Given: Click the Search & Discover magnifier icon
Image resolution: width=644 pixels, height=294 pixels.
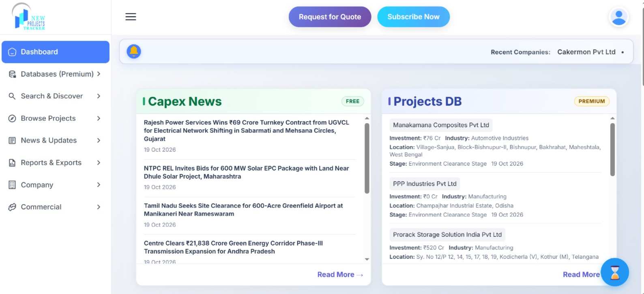Looking at the screenshot, I should [12, 96].
